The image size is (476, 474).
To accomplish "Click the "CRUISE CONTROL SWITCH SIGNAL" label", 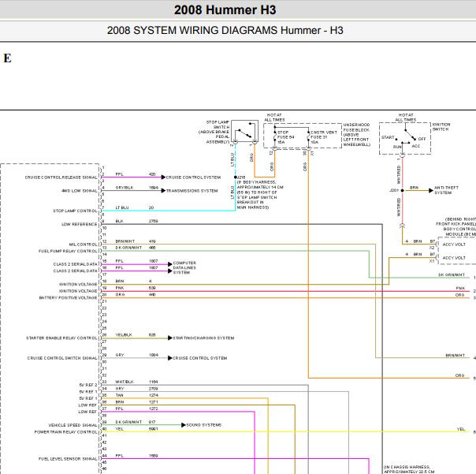I will pos(62,358).
